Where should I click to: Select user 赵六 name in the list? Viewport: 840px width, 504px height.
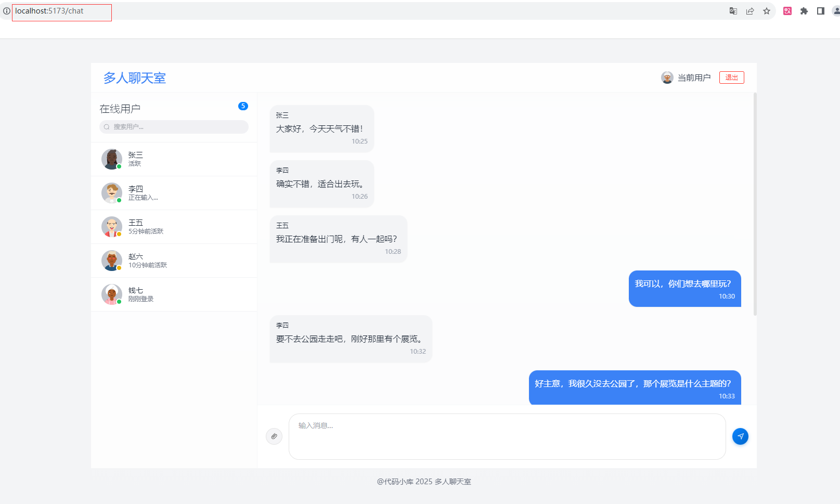pyautogui.click(x=136, y=256)
